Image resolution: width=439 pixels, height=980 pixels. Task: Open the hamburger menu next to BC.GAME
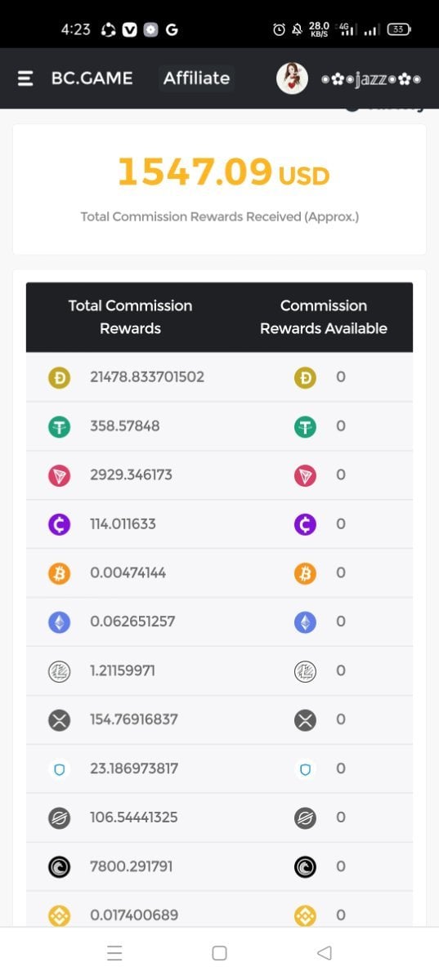pos(25,78)
